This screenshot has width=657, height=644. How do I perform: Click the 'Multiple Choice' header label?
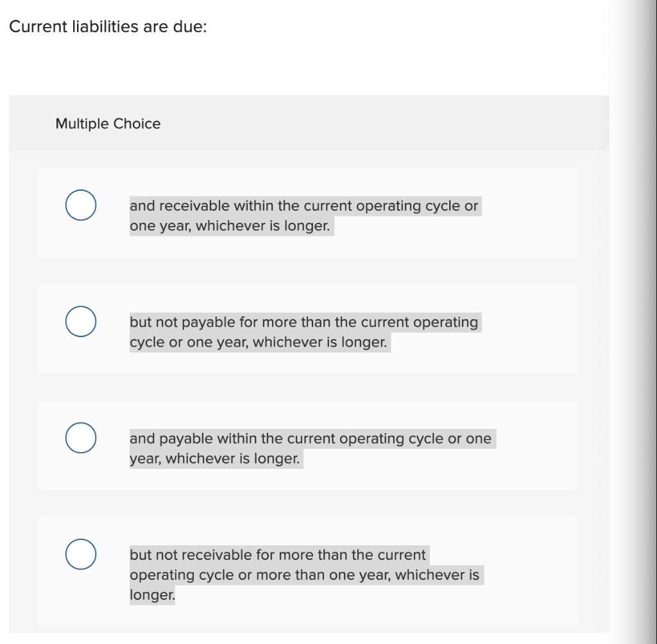pos(107,124)
